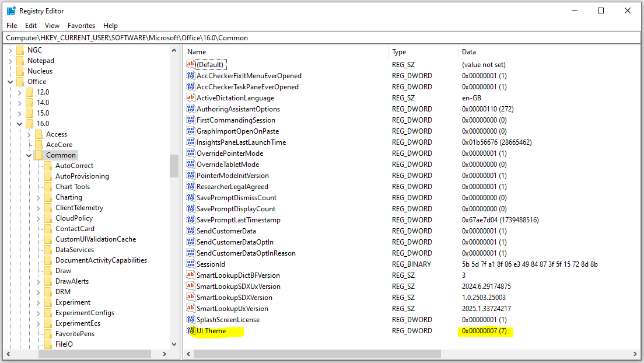Select the ActiveDictationLanguage string icon

coord(191,97)
